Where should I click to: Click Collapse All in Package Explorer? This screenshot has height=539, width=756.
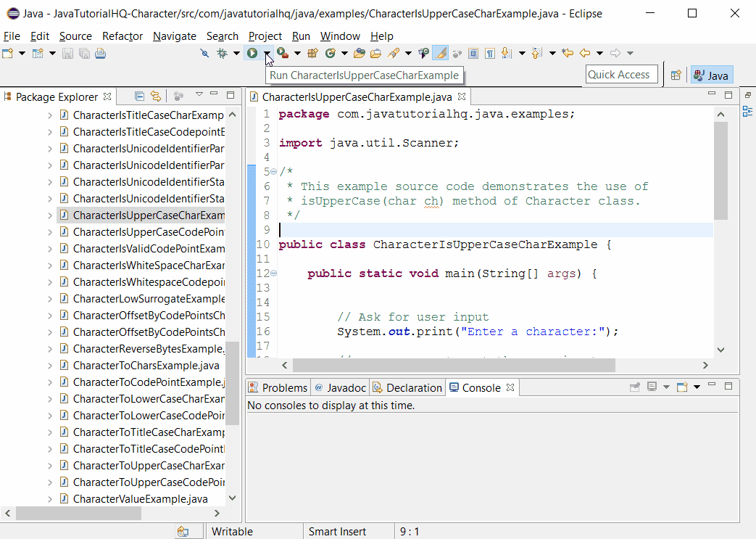[139, 96]
